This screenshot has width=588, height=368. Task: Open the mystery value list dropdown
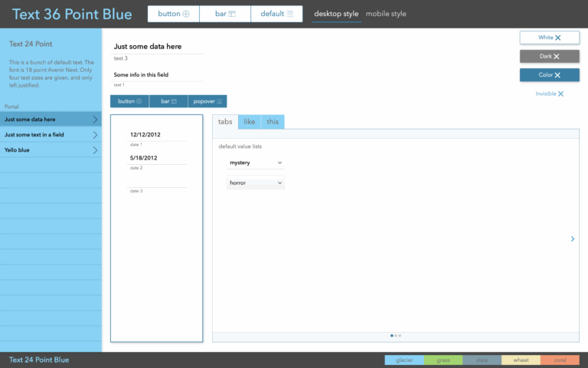tap(256, 163)
